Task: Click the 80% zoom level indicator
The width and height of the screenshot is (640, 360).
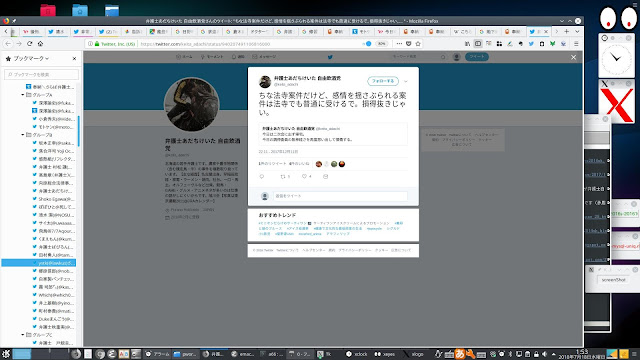Action: point(381,44)
